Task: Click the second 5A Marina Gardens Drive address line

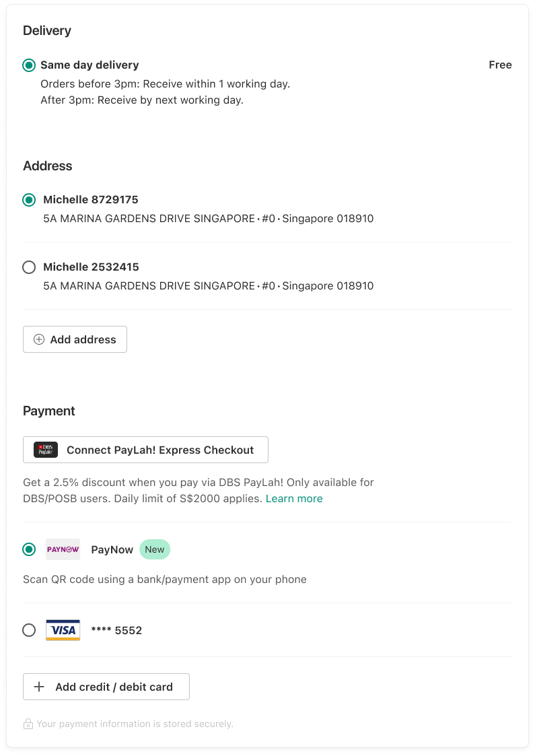Action: point(208,286)
